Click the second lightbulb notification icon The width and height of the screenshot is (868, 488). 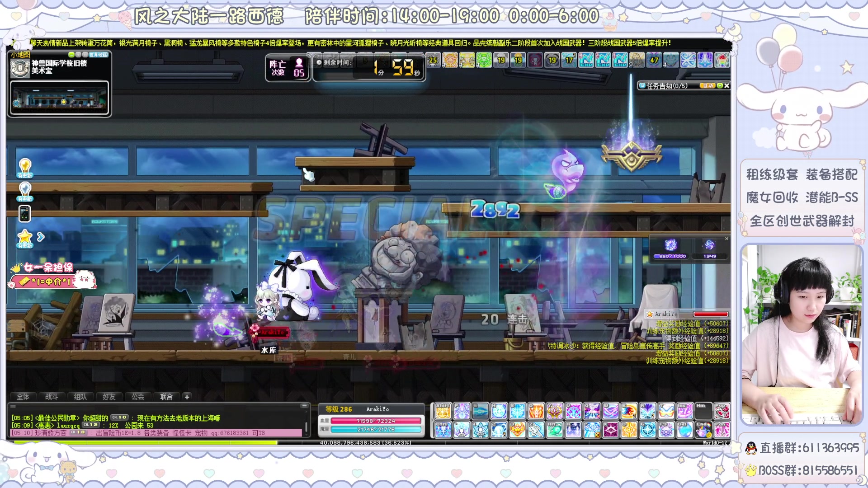25,192
